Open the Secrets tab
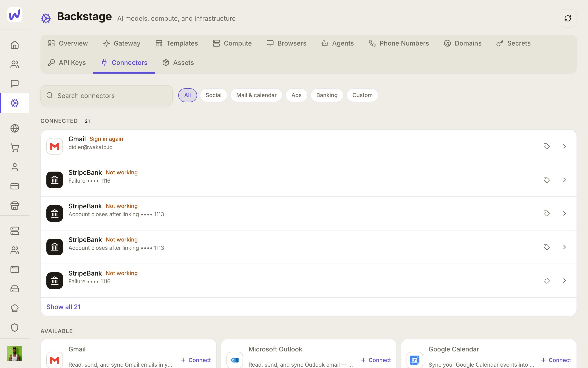Viewport: 588px width, 368px height. tap(513, 43)
